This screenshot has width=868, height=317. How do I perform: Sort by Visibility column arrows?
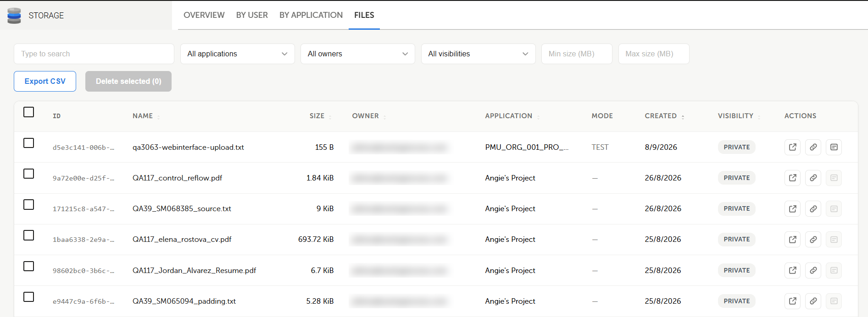759,117
